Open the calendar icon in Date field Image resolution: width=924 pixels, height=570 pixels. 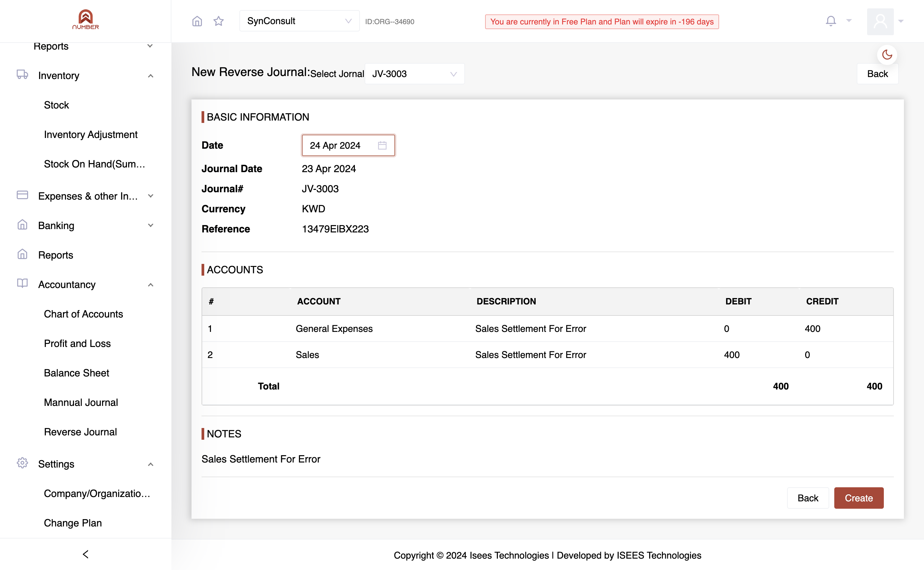[x=382, y=146]
